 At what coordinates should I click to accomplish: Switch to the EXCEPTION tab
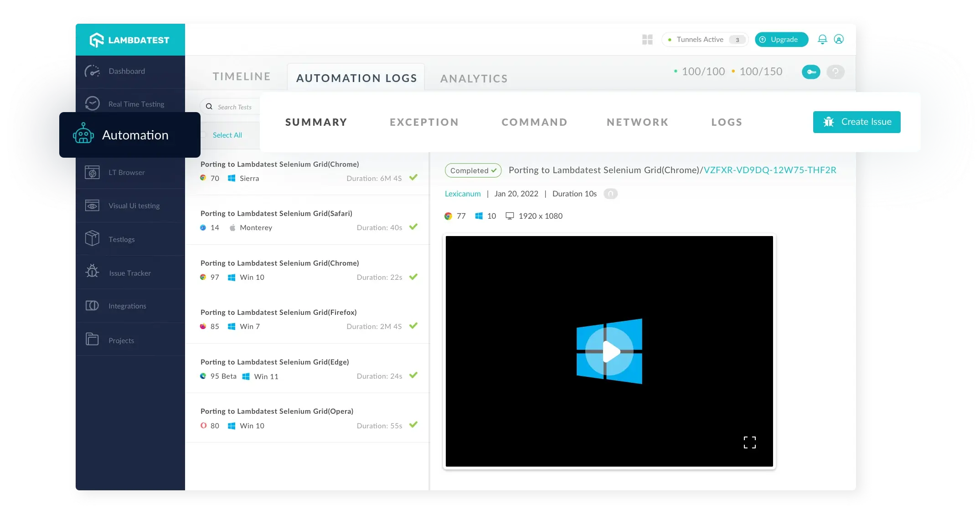click(424, 122)
